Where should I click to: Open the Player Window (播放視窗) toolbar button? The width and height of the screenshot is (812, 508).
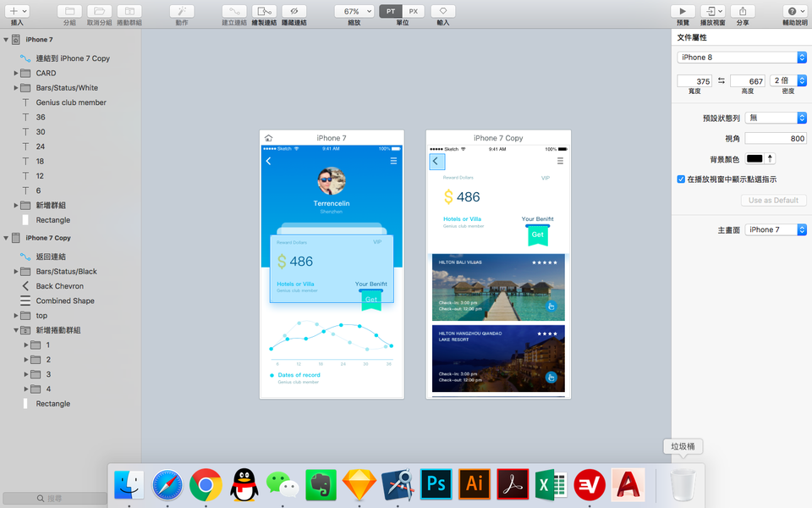tap(713, 11)
